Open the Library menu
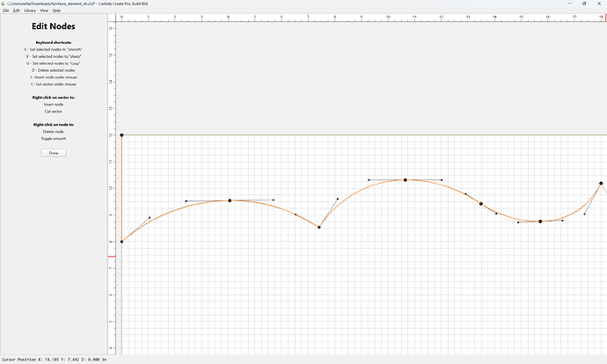Image resolution: width=607 pixels, height=364 pixels. [x=30, y=11]
